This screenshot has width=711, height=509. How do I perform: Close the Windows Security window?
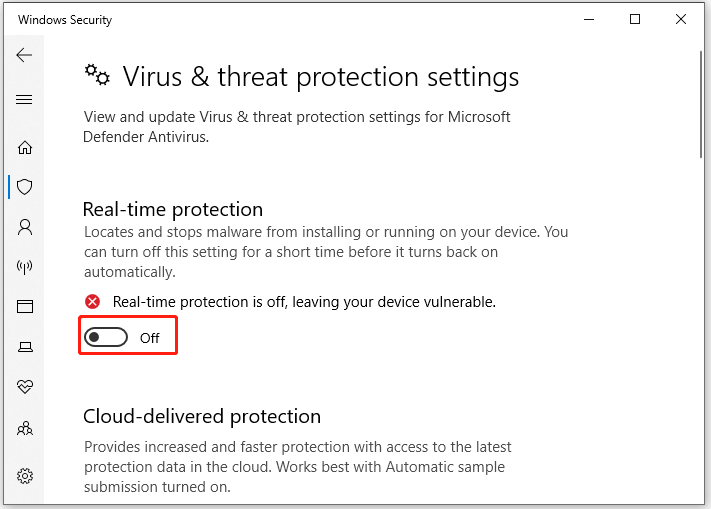coord(681,19)
